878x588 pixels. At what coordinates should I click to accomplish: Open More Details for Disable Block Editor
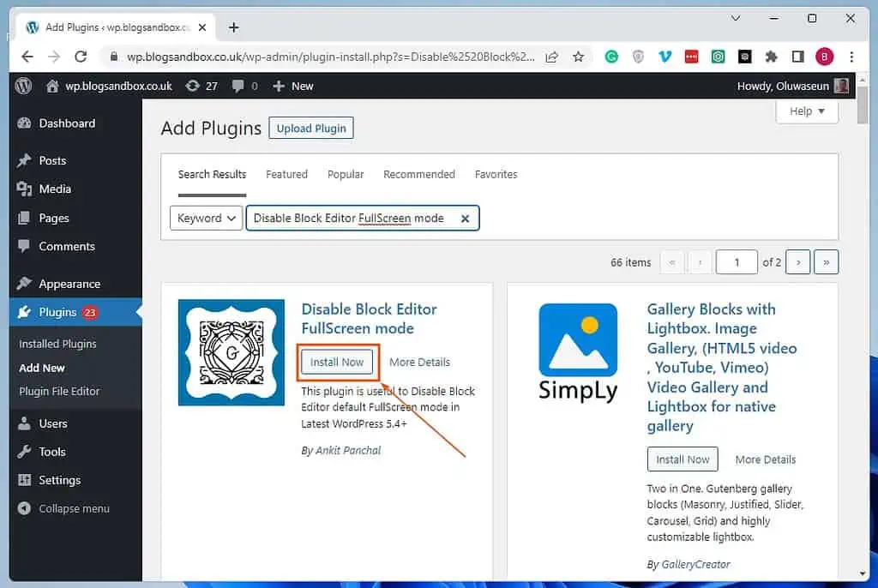[419, 363]
